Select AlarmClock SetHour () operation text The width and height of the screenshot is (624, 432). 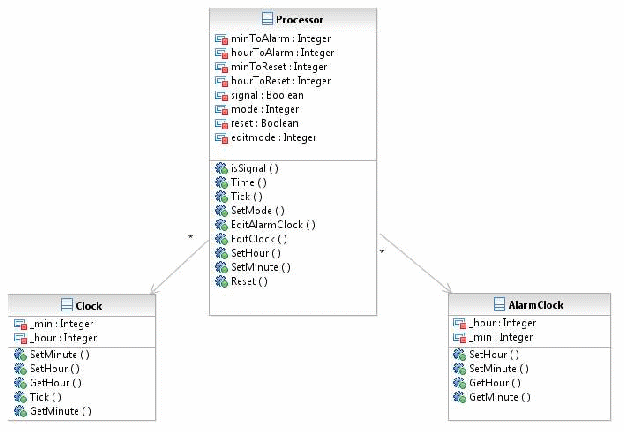click(x=494, y=354)
